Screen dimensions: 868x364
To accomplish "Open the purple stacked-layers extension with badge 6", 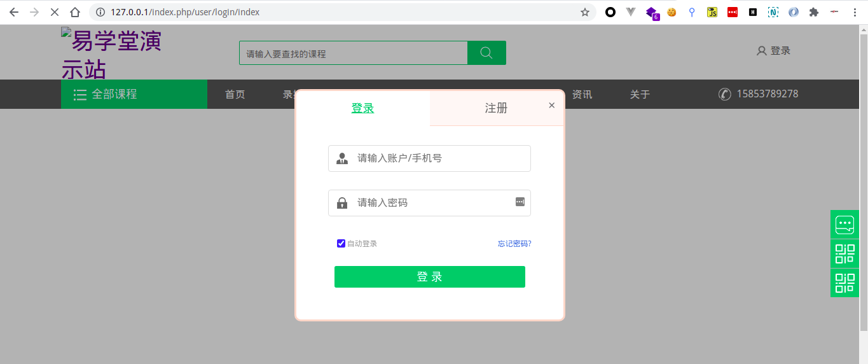I will point(652,13).
